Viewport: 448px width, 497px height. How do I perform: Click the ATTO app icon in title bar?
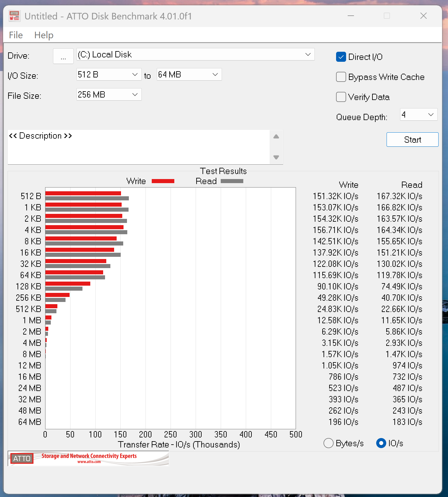point(14,16)
